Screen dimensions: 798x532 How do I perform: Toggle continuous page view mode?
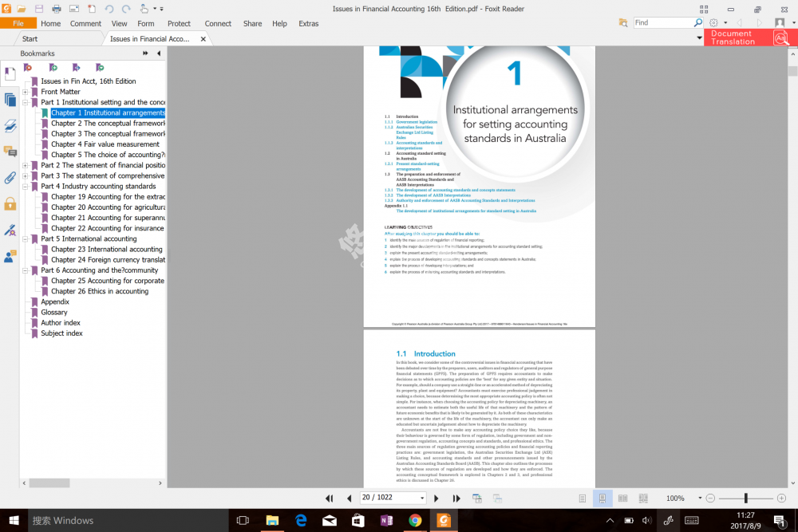pos(602,499)
